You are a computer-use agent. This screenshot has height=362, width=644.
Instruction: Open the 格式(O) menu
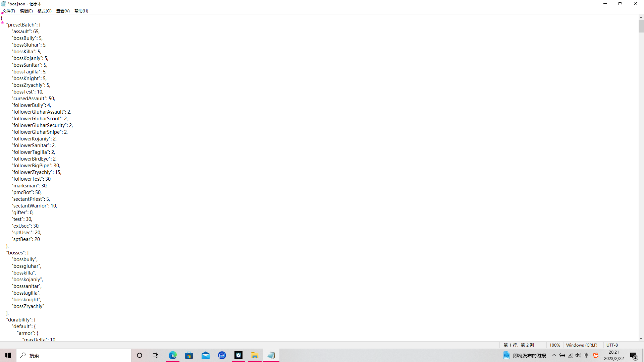click(45, 11)
